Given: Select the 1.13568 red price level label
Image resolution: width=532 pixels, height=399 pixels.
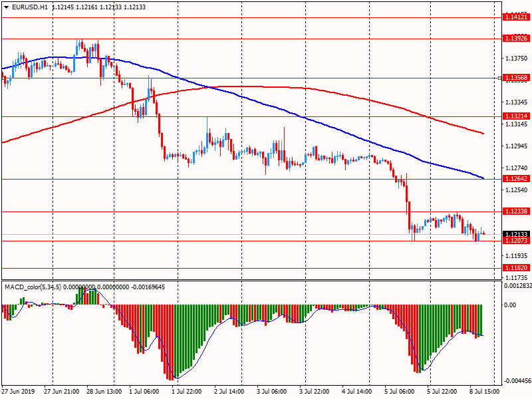Looking at the screenshot, I should [517, 78].
